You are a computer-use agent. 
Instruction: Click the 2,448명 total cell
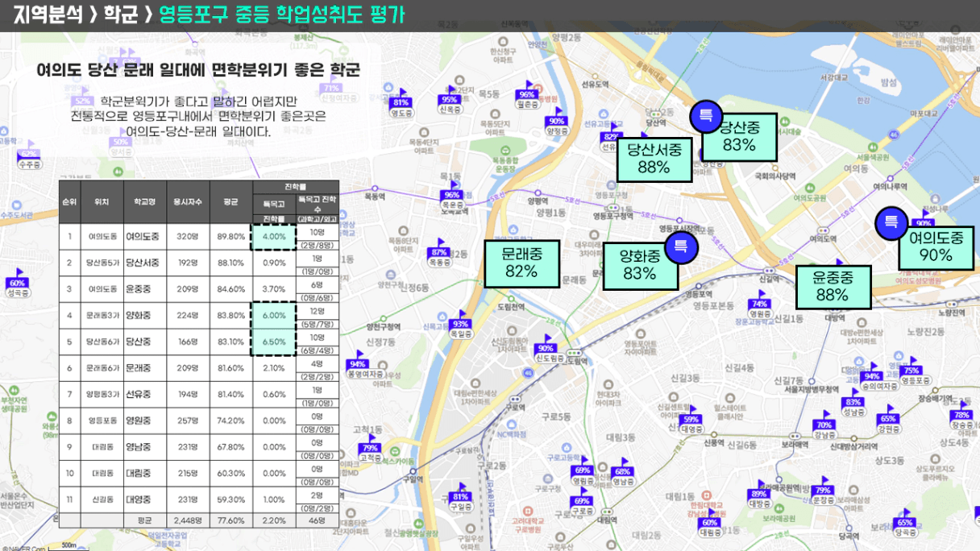(x=187, y=520)
